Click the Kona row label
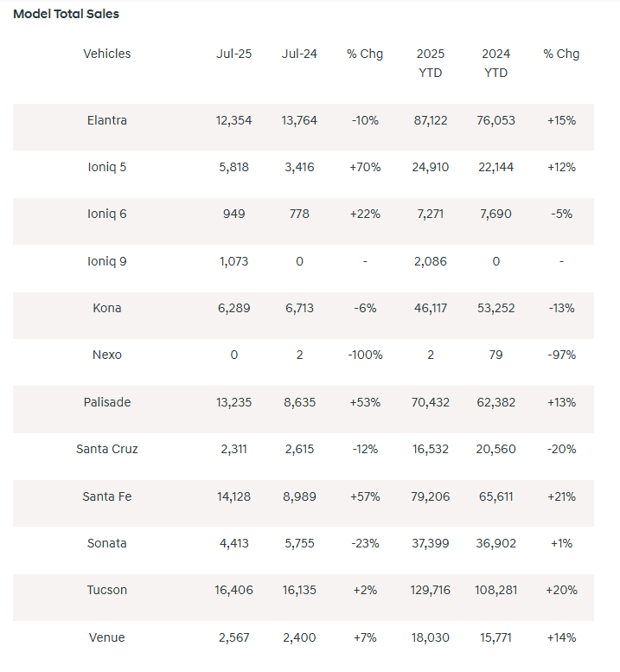The height and width of the screenshot is (672, 620). [107, 308]
